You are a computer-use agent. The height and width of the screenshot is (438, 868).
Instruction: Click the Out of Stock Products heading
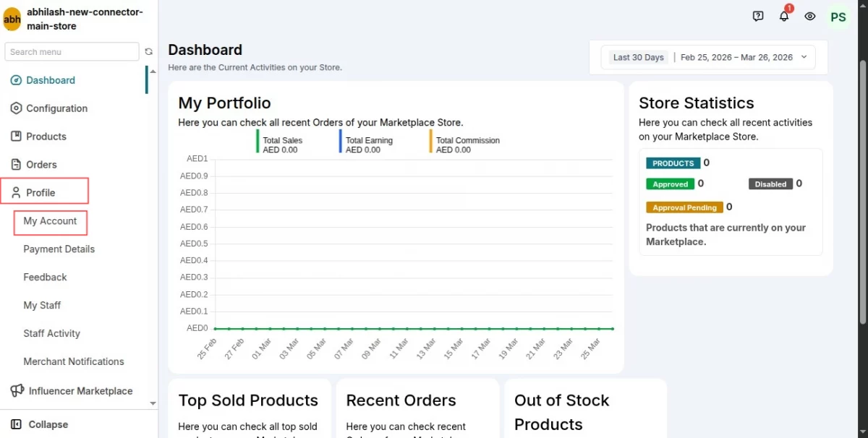click(561, 412)
